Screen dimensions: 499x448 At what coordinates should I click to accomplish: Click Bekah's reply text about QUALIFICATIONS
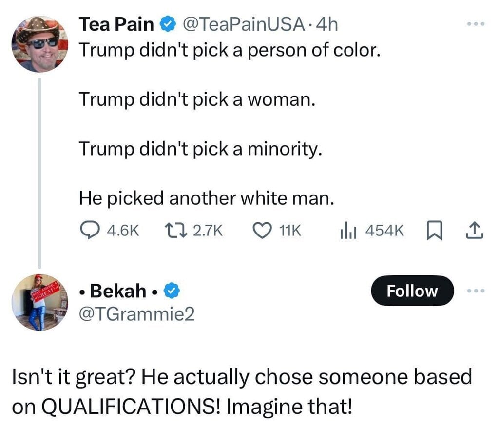[x=242, y=391]
